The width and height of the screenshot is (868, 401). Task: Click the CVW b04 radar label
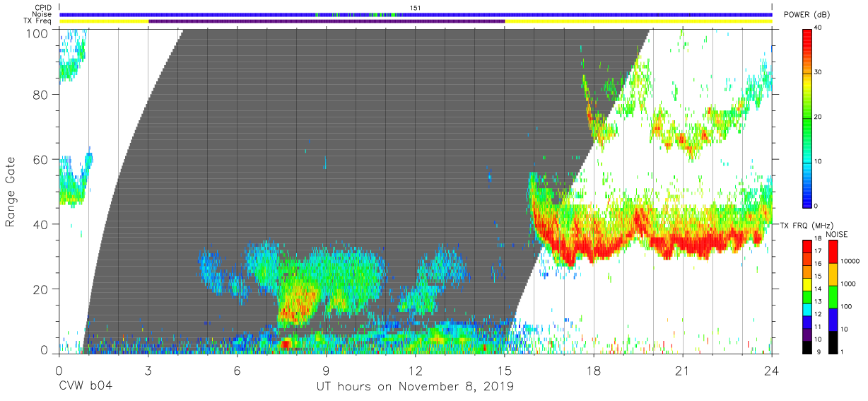click(x=86, y=387)
